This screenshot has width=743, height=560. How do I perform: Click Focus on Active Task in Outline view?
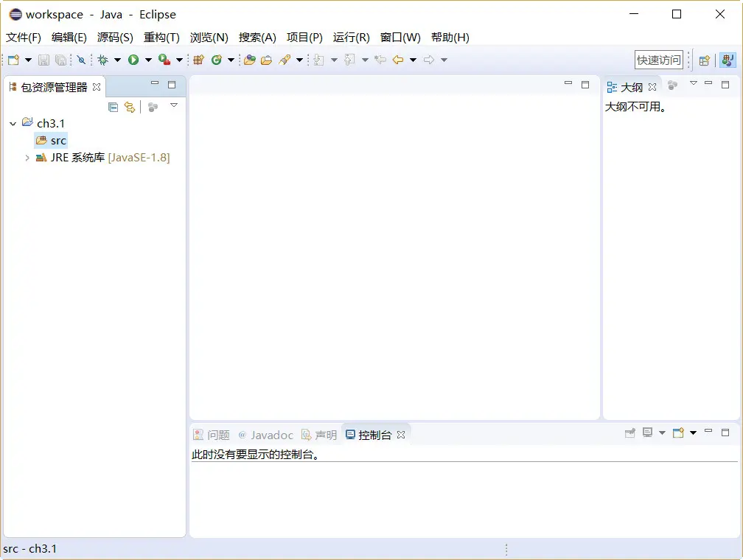[672, 85]
